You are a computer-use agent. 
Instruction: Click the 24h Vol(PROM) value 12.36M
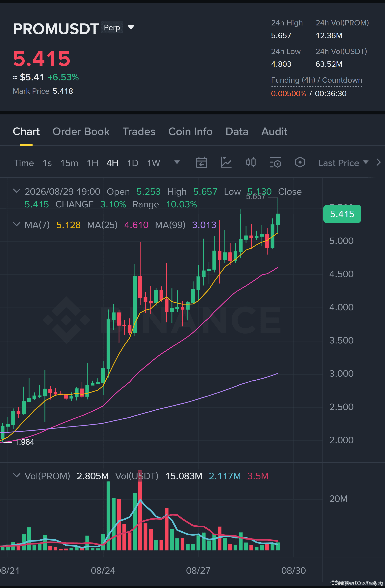[x=329, y=35]
